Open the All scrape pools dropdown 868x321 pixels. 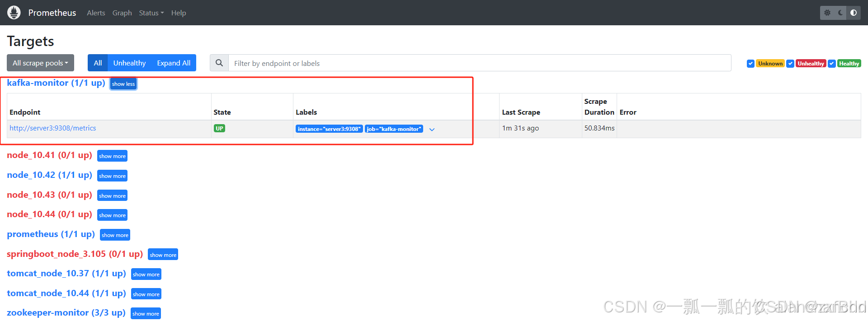coord(40,63)
